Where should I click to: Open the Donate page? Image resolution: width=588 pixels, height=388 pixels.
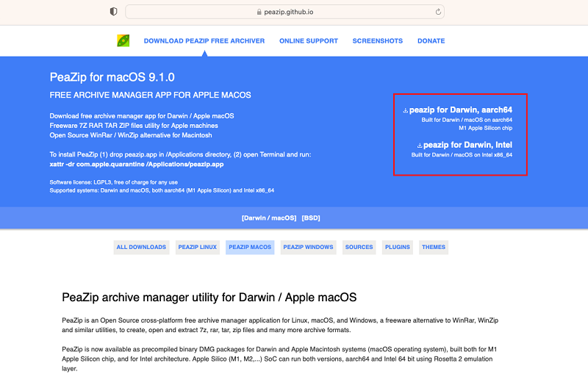pos(431,41)
